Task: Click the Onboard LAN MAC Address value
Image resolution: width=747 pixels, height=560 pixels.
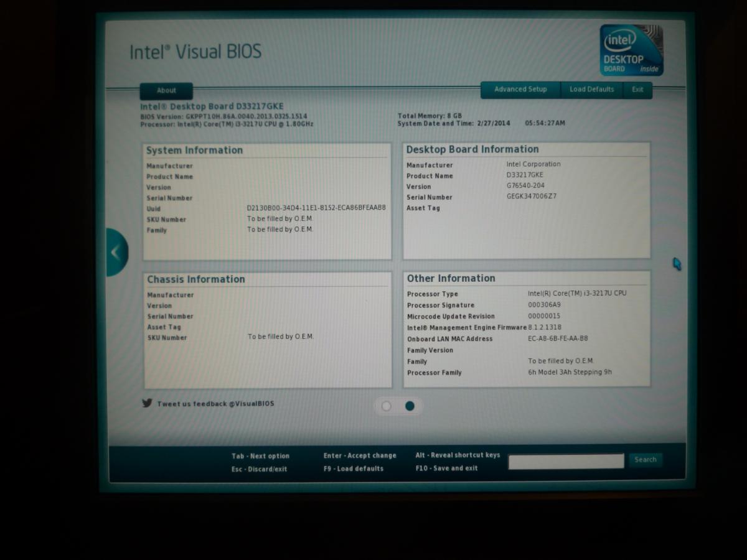Action: [x=558, y=339]
